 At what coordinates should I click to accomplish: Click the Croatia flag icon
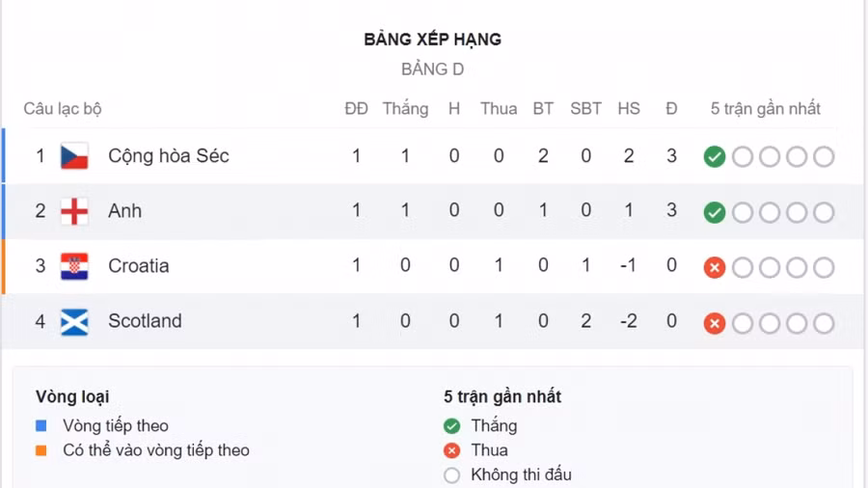coord(74,266)
